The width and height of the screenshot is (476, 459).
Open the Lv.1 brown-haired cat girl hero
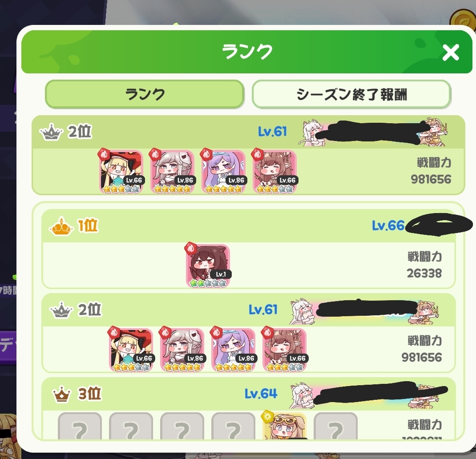[x=208, y=266]
